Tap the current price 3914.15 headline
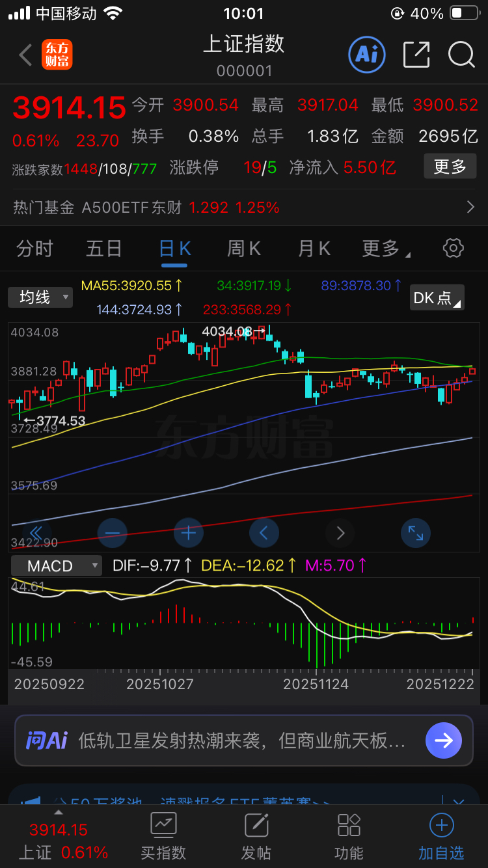 coord(69,107)
